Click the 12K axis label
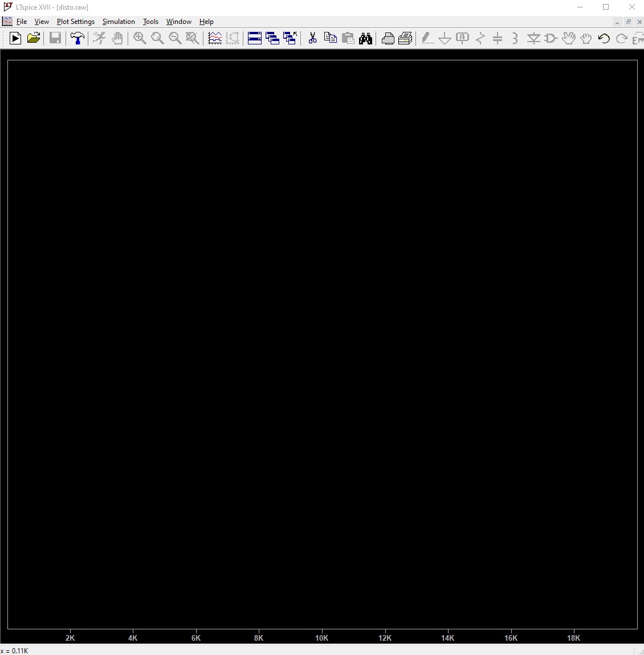 (x=385, y=638)
